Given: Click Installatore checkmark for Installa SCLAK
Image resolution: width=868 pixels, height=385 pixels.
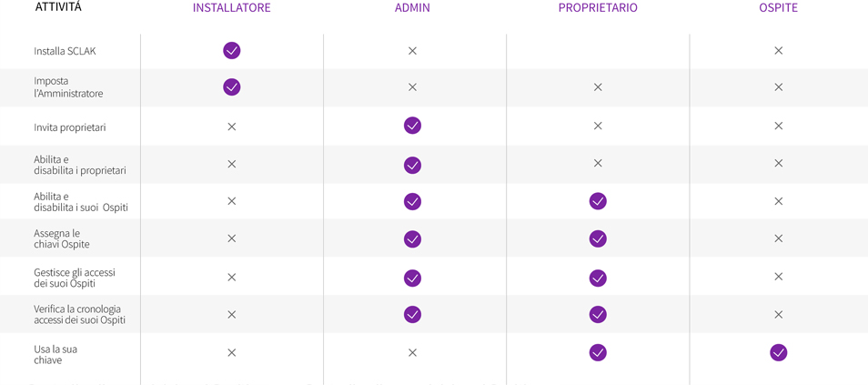Looking at the screenshot, I should click(x=231, y=50).
